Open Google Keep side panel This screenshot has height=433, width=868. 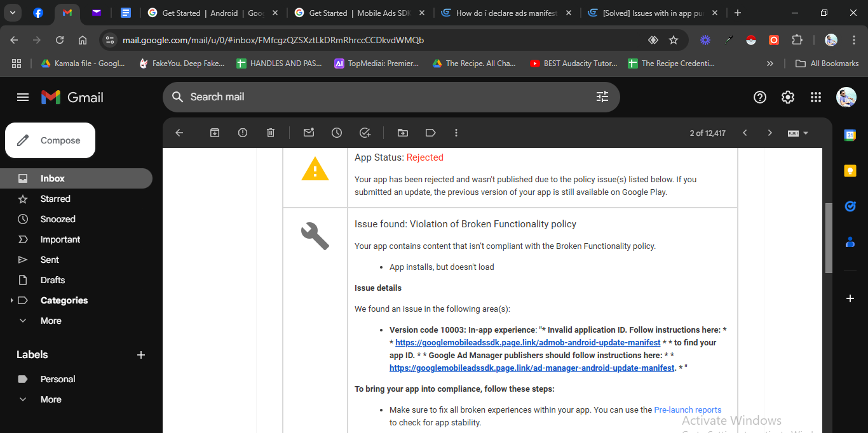850,170
